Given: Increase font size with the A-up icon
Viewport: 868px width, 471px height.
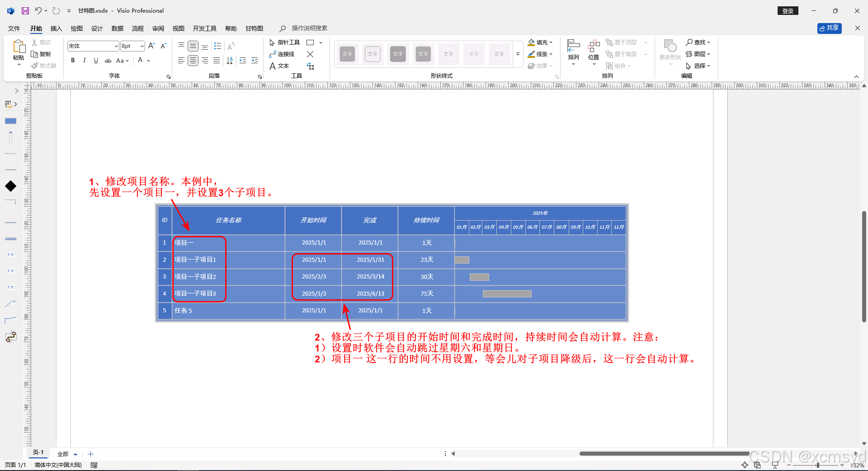Looking at the screenshot, I should point(151,46).
